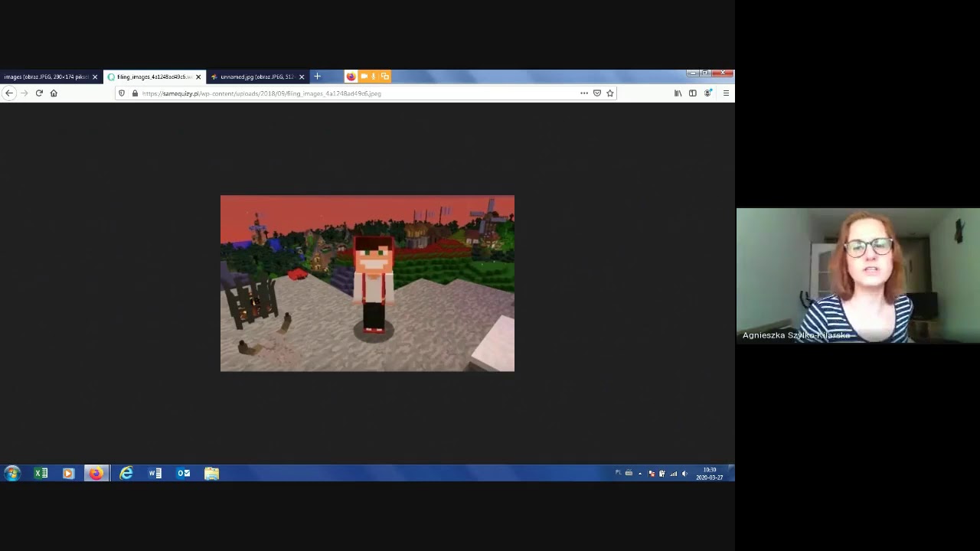Screen dimensions: 980x551
Task: Open network signal tray icon
Action: coord(674,474)
